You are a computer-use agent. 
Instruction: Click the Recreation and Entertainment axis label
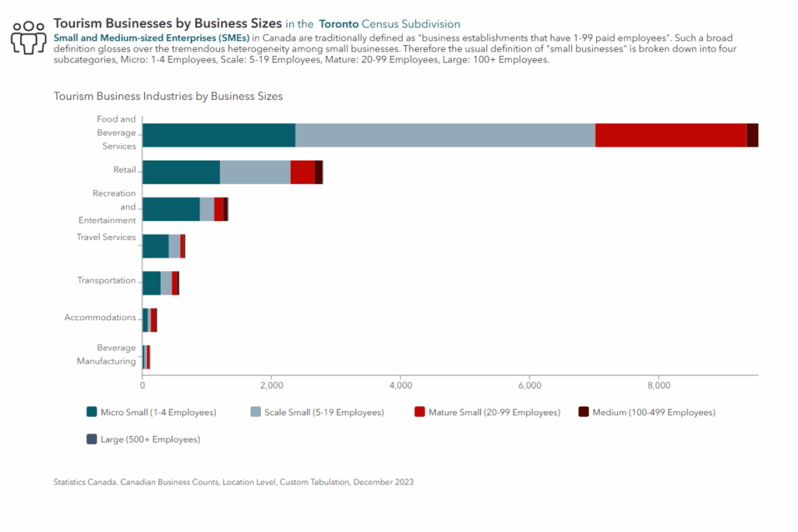pos(108,206)
